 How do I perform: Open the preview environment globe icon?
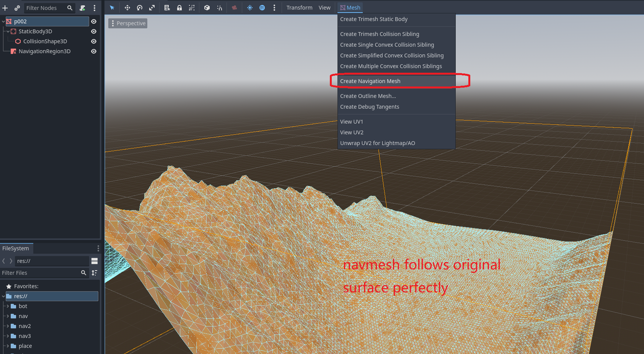click(x=262, y=8)
